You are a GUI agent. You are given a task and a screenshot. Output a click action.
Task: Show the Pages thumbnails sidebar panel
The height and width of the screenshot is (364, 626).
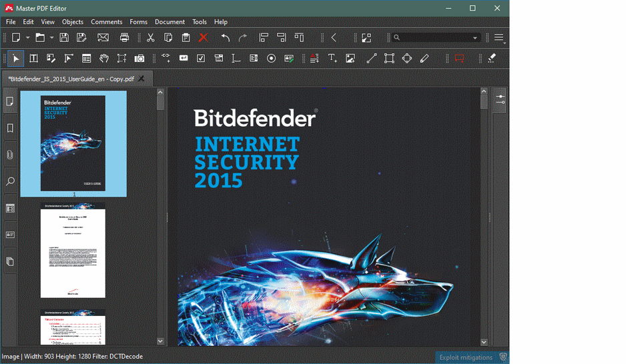(x=10, y=102)
